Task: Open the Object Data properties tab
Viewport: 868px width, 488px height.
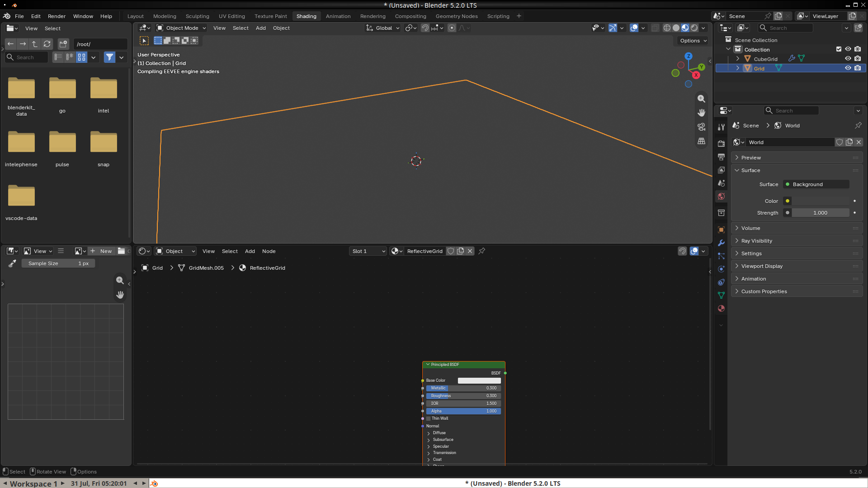Action: tap(721, 296)
